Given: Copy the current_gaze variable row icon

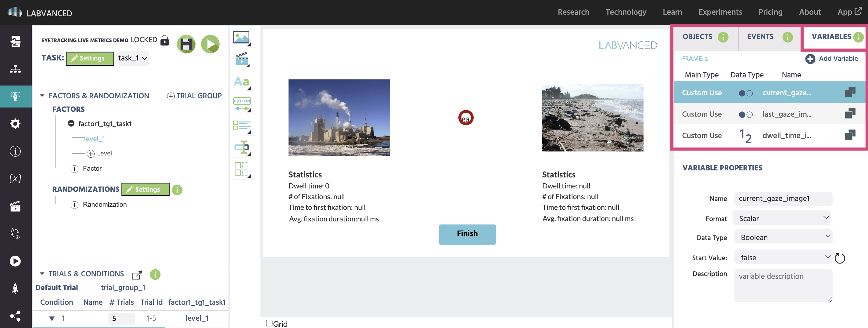Looking at the screenshot, I should point(850,92).
